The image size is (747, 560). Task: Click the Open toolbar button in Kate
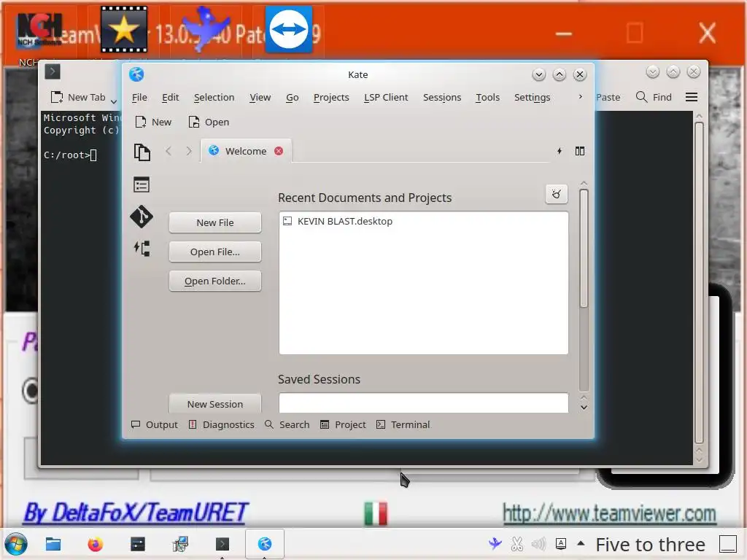coord(209,122)
